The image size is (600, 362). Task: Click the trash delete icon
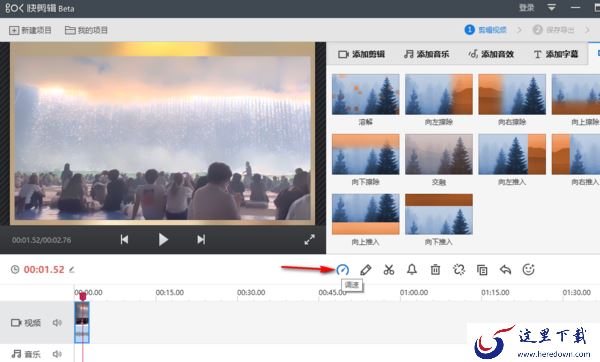click(435, 270)
